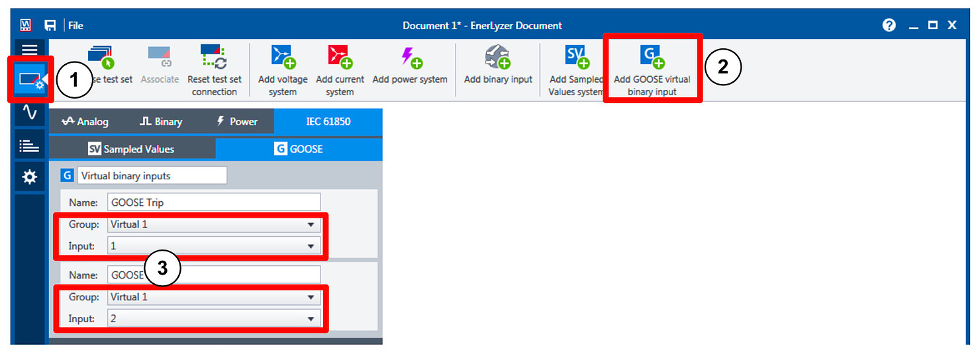
Task: Open the File menu
Action: click(x=75, y=25)
